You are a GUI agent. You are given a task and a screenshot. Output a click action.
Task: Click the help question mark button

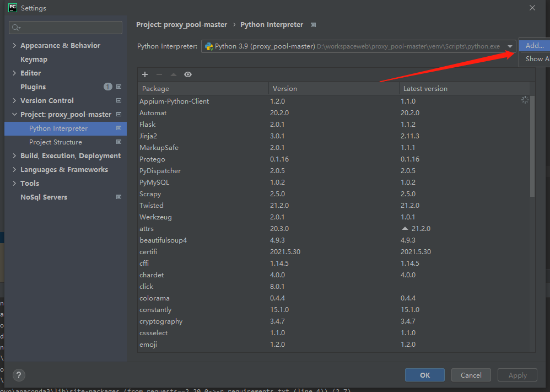pyautogui.click(x=19, y=375)
